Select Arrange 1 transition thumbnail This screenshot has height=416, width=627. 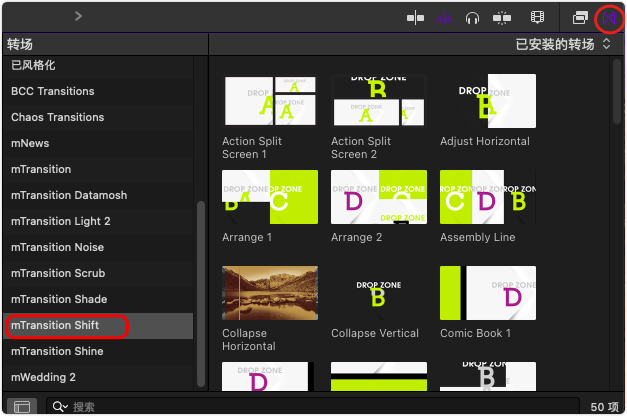[x=270, y=197]
